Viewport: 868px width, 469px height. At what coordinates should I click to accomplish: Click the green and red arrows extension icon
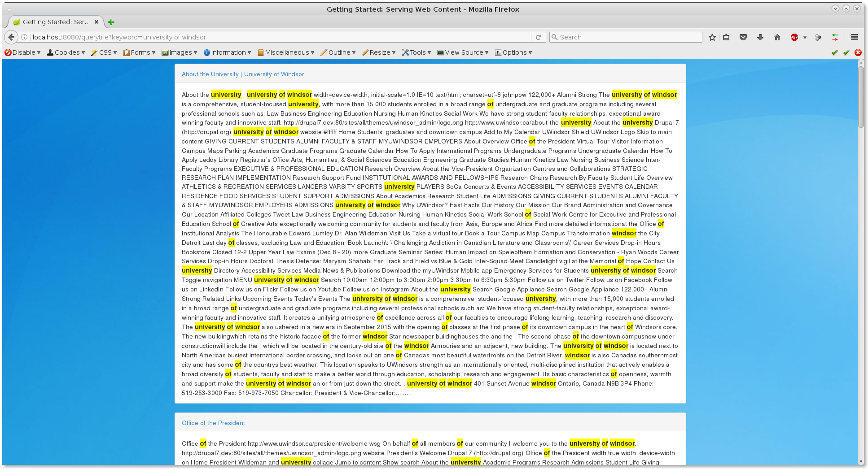(x=835, y=37)
